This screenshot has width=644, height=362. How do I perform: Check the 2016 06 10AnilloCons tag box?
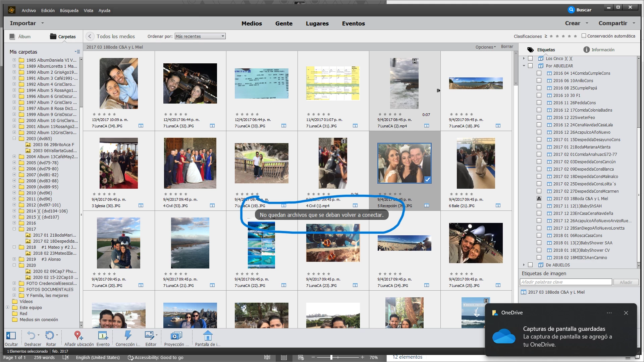[x=539, y=81]
